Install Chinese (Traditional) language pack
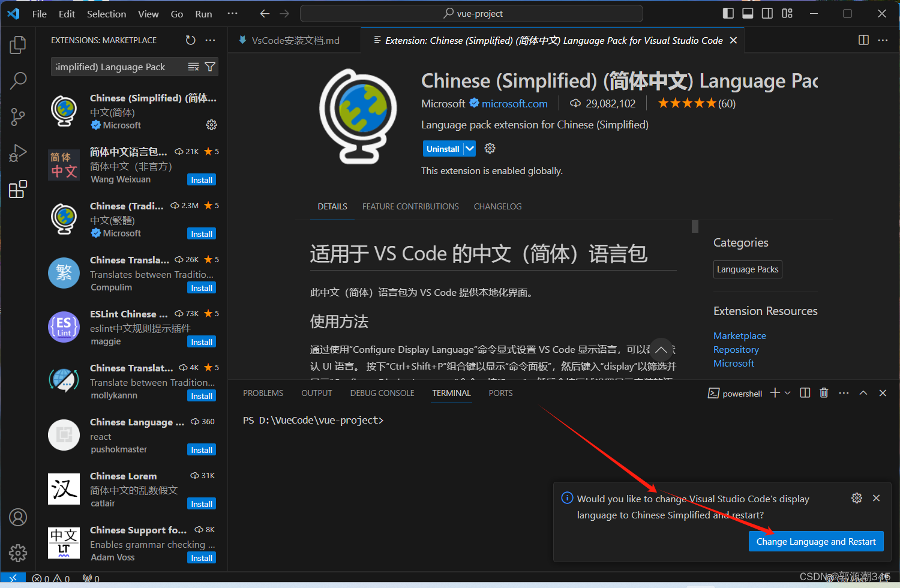The width and height of the screenshot is (900, 588). click(x=202, y=234)
